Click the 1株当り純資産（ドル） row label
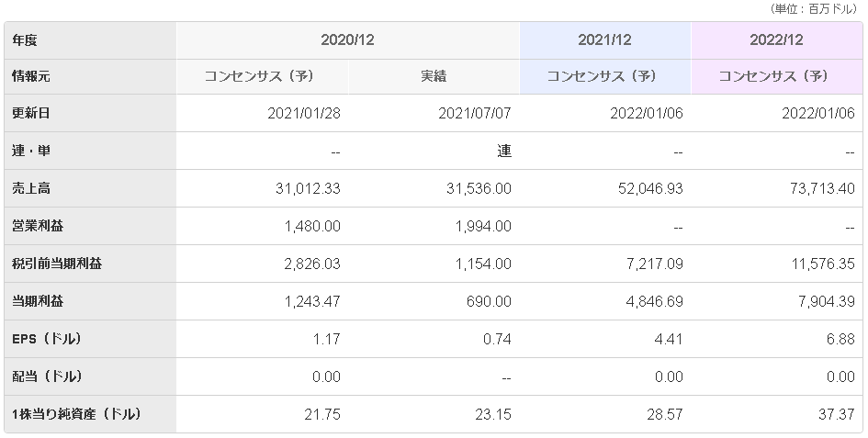This screenshot has width=868, height=438. point(75,414)
